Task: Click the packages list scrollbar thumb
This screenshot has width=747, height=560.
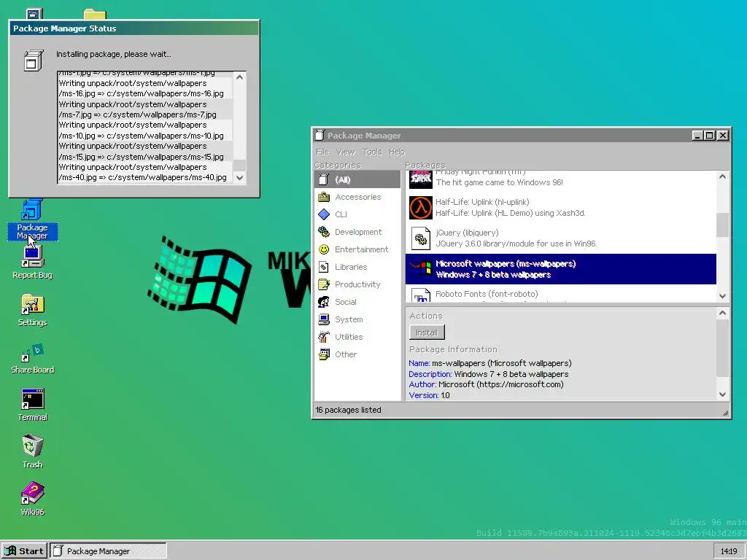Action: (722, 225)
